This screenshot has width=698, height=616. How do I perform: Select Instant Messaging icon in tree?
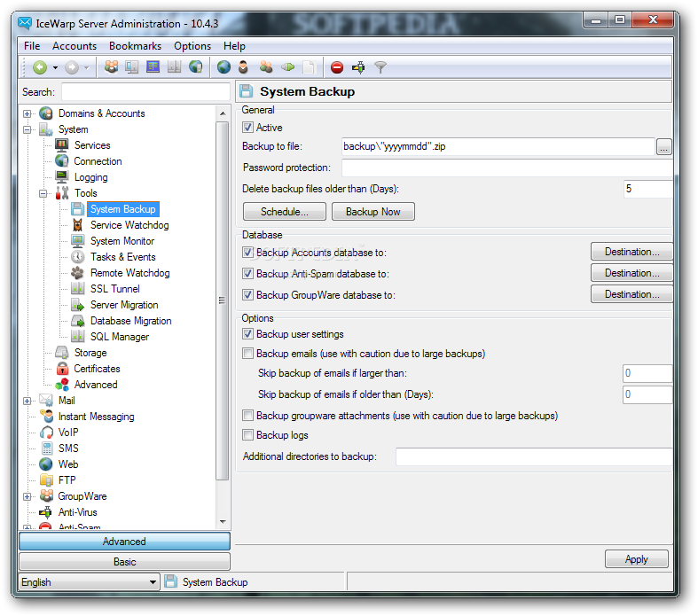point(46,417)
